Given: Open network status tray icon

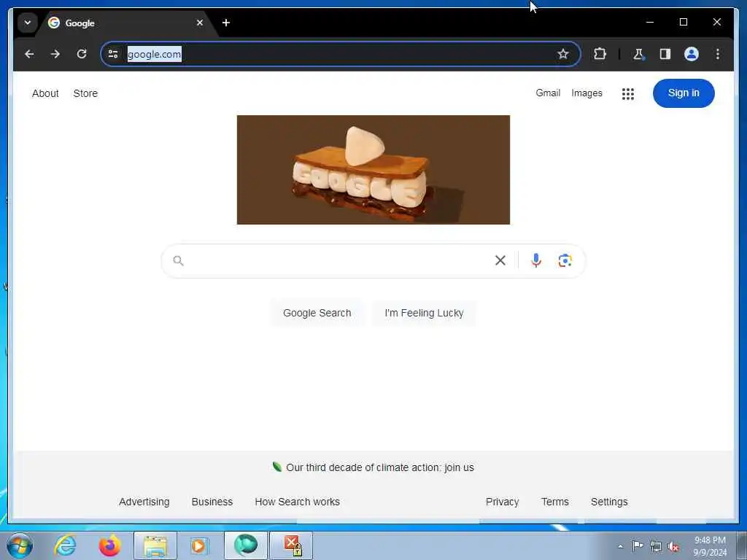Looking at the screenshot, I should pos(656,546).
